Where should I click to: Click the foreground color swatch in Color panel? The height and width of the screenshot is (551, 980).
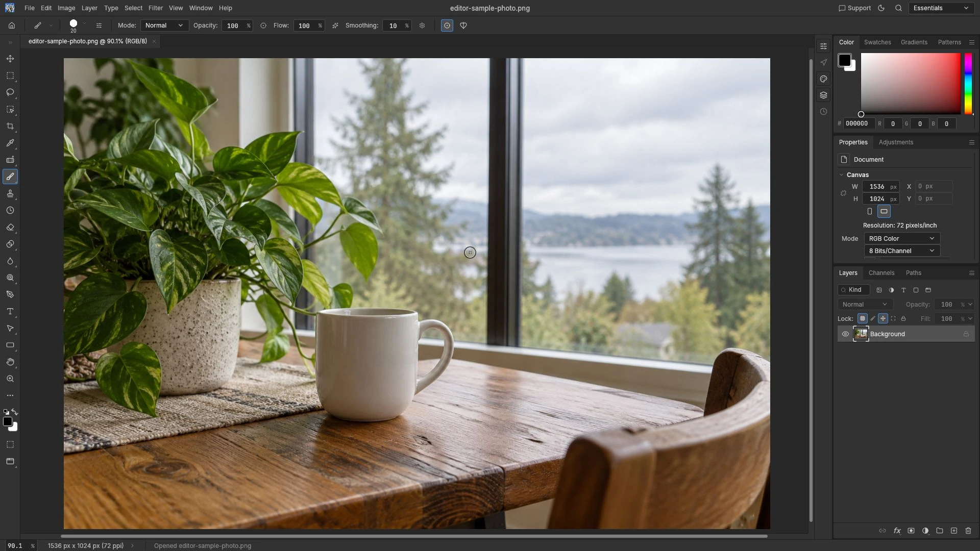(x=844, y=60)
